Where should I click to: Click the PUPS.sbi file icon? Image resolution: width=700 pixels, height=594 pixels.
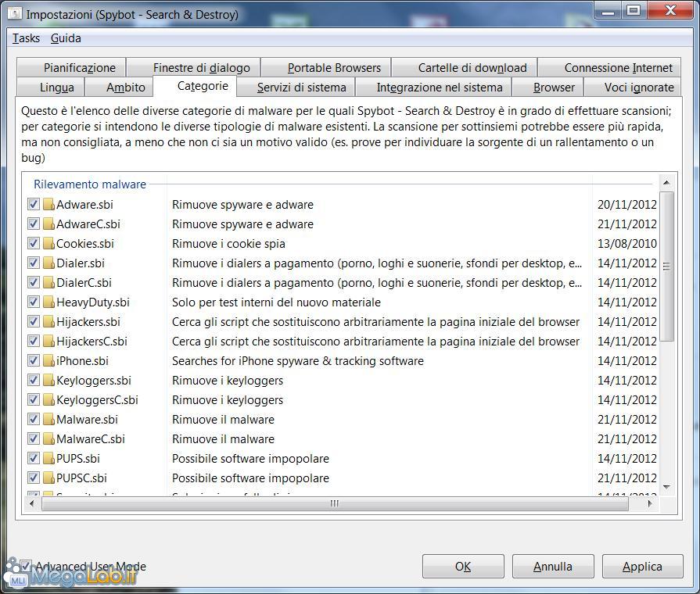coord(48,458)
